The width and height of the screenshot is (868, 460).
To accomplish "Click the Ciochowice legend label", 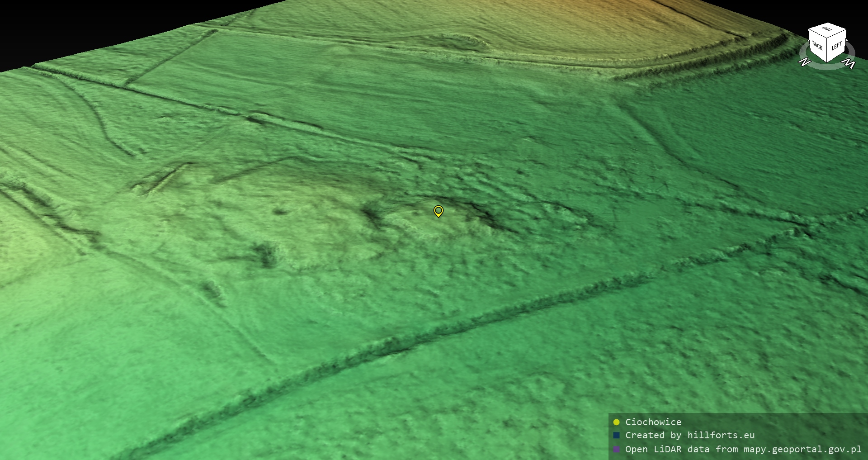I will click(x=653, y=422).
